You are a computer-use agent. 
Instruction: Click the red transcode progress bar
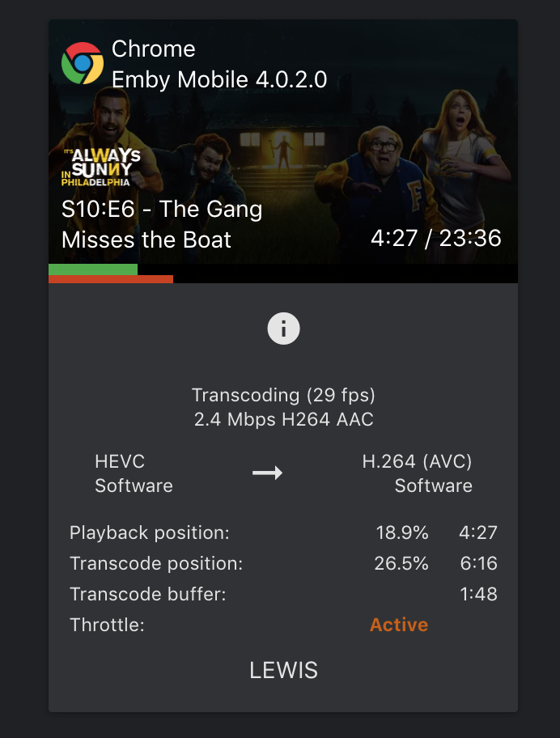pos(111,279)
